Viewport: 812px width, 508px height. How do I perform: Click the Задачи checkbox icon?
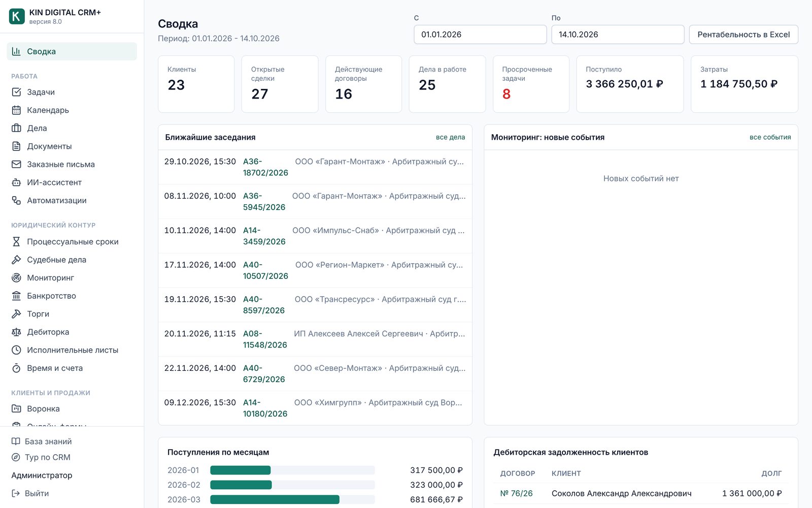[x=16, y=92]
